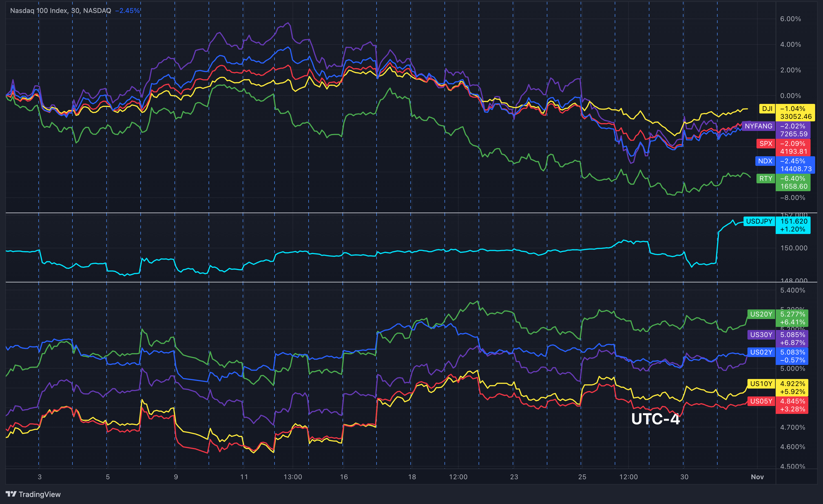Select the US05Y yield label
823x504 pixels.
pos(762,402)
